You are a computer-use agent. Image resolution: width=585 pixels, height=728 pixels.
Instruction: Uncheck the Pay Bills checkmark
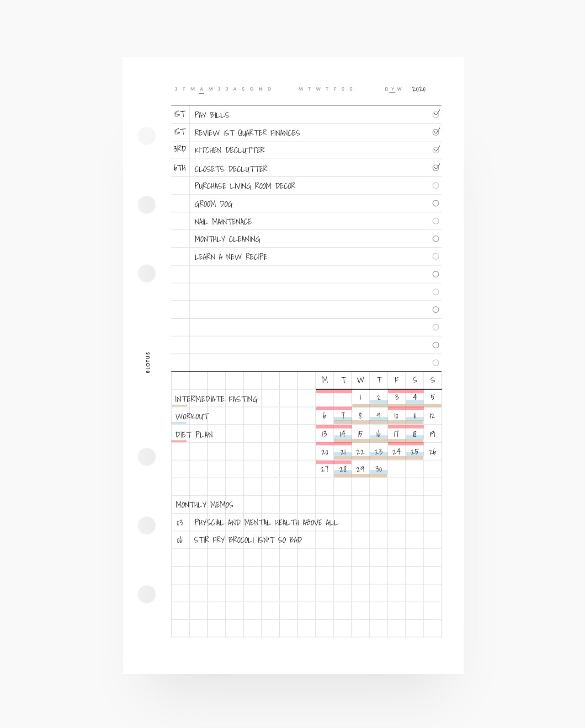(436, 114)
